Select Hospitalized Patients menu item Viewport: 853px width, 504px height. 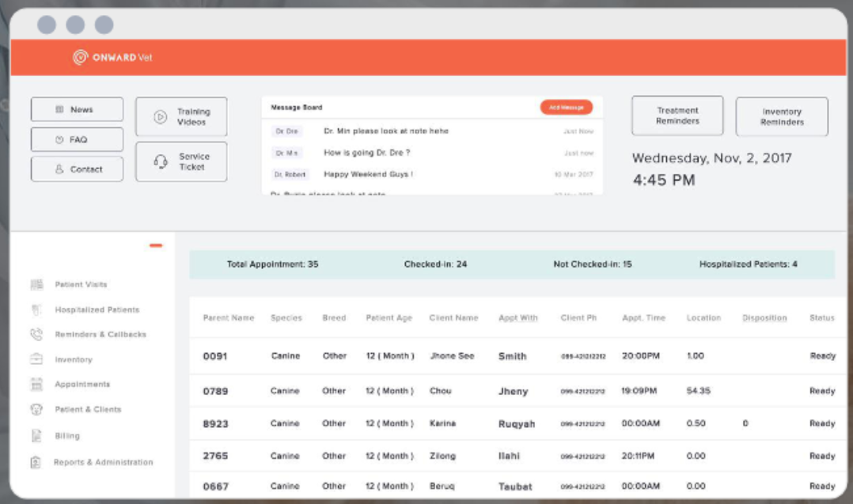click(x=97, y=310)
